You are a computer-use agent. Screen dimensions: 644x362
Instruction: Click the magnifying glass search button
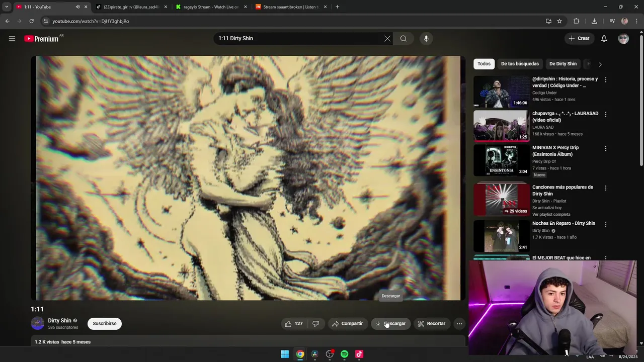(x=404, y=39)
